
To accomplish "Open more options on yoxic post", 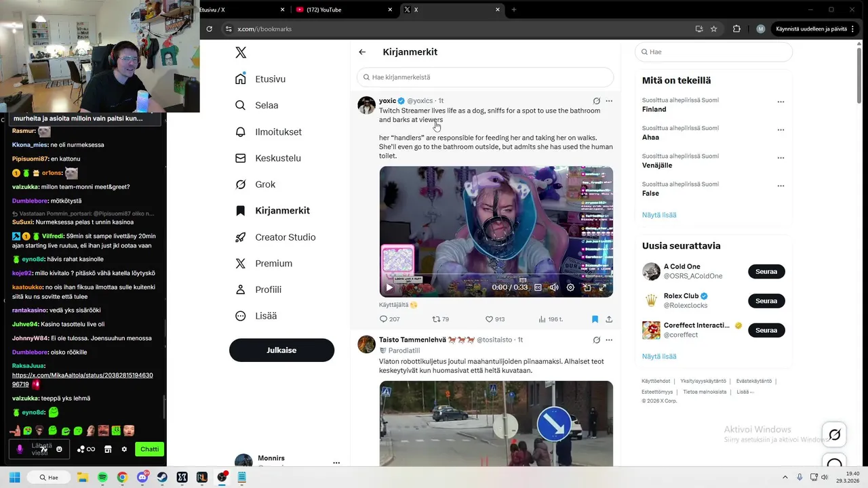I will tap(609, 101).
